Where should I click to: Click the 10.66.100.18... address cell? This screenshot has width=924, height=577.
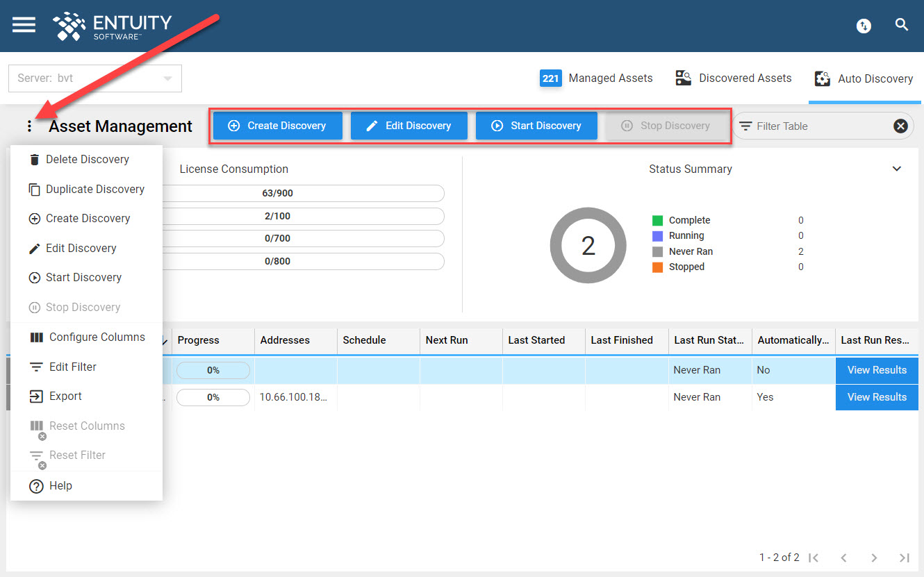(x=295, y=397)
